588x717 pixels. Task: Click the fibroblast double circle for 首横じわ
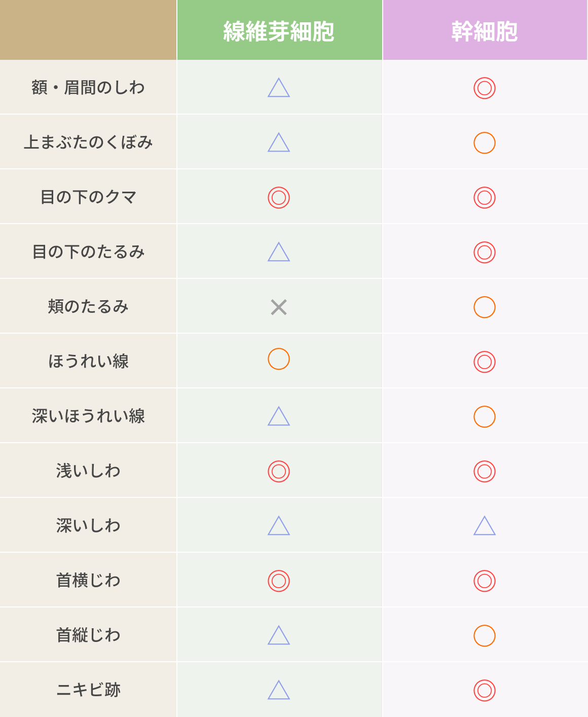pyautogui.click(x=279, y=581)
